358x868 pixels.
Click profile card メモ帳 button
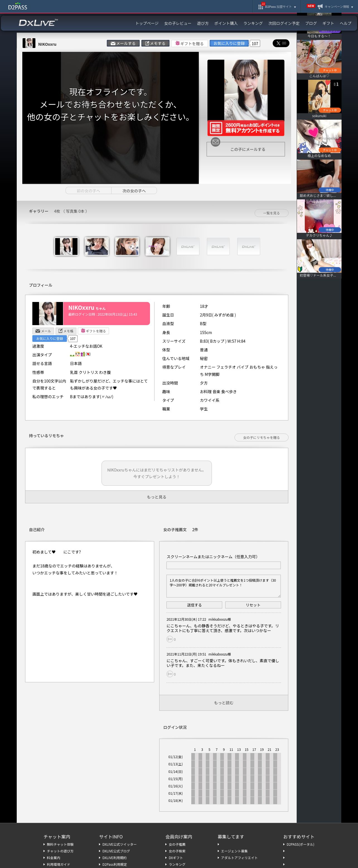point(66,331)
